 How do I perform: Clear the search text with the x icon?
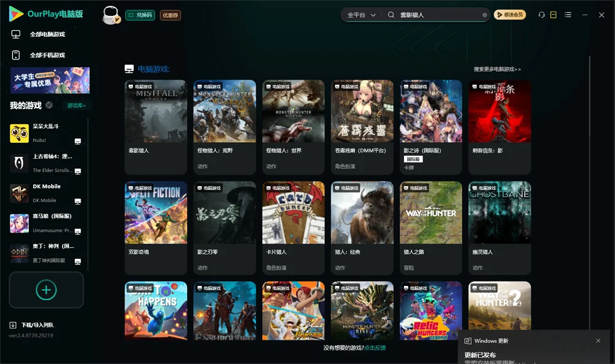point(485,15)
